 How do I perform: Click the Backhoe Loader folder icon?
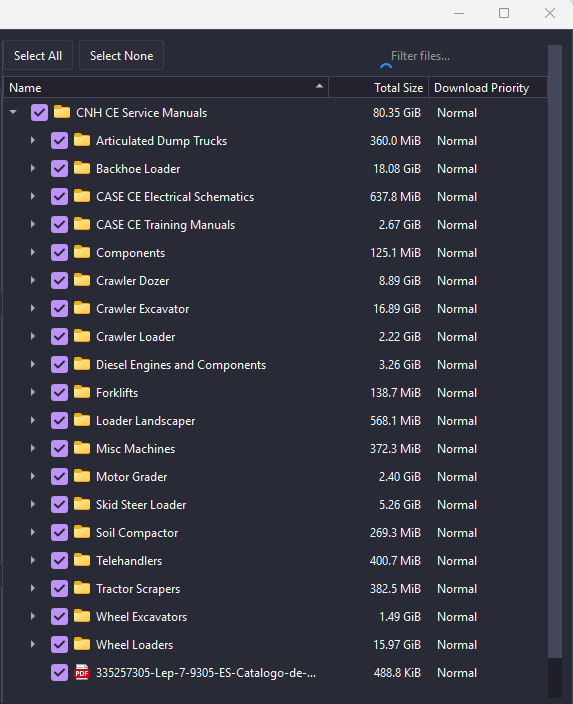(x=82, y=168)
